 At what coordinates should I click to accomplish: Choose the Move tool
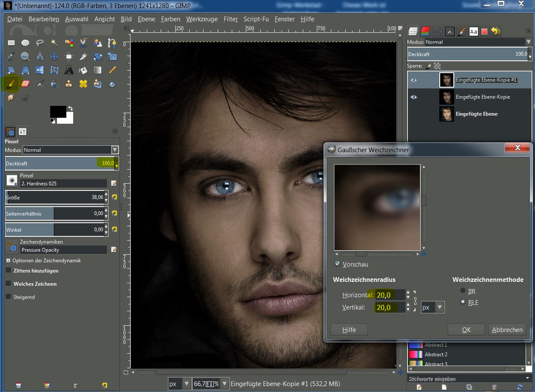54,56
